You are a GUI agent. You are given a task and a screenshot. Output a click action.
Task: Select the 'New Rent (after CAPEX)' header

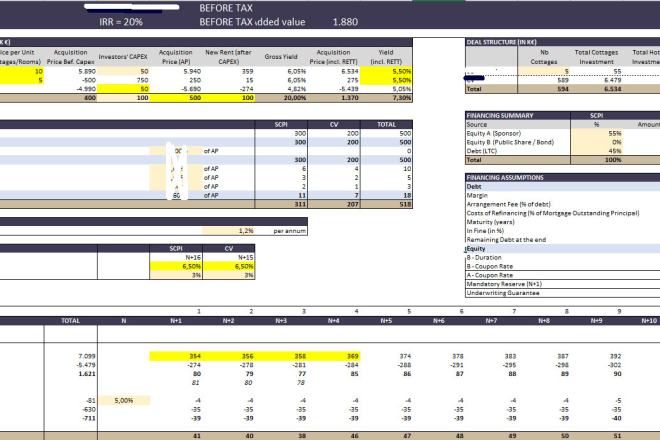228,57
